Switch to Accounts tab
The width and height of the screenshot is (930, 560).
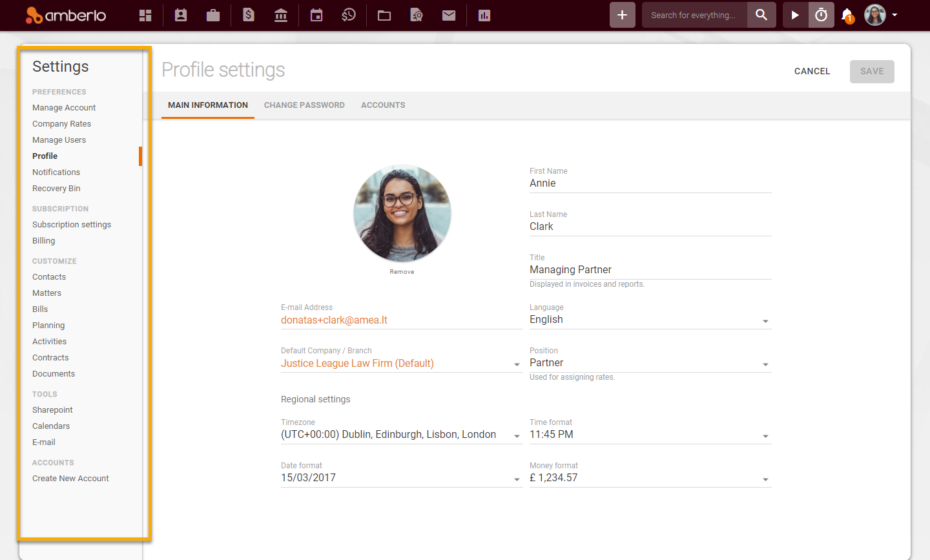tap(383, 105)
